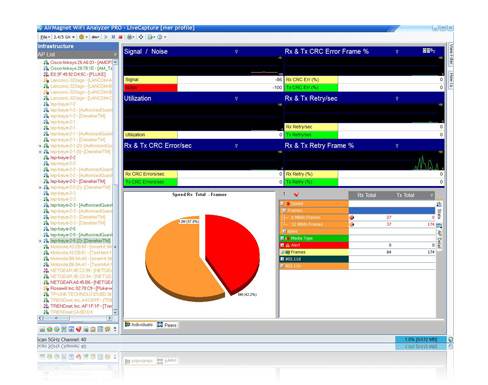Open the Rx & Tx Retry/sec dropdown arrow
Image resolution: width=488 pixels, height=385 pixels.
397,99
